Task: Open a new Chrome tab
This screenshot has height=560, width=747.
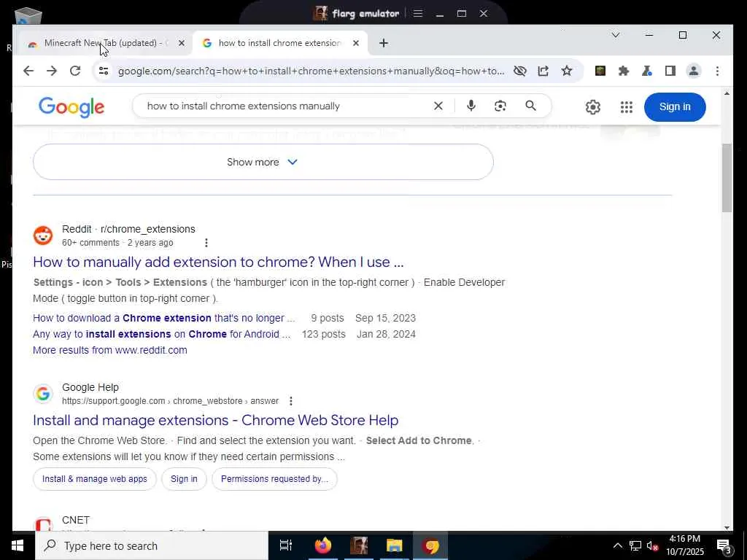Action: 384,43
